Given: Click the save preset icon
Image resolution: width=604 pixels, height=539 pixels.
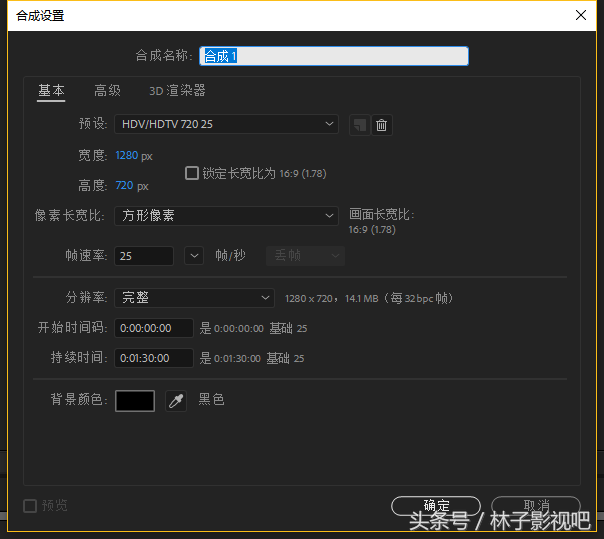Looking at the screenshot, I should (359, 125).
